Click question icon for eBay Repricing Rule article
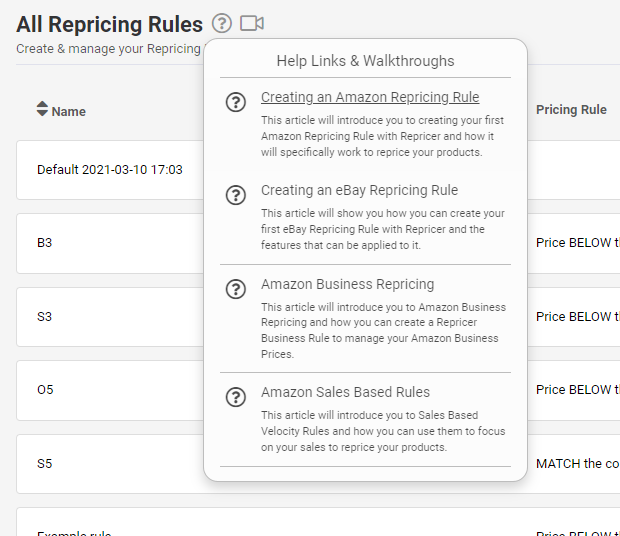 point(236,195)
